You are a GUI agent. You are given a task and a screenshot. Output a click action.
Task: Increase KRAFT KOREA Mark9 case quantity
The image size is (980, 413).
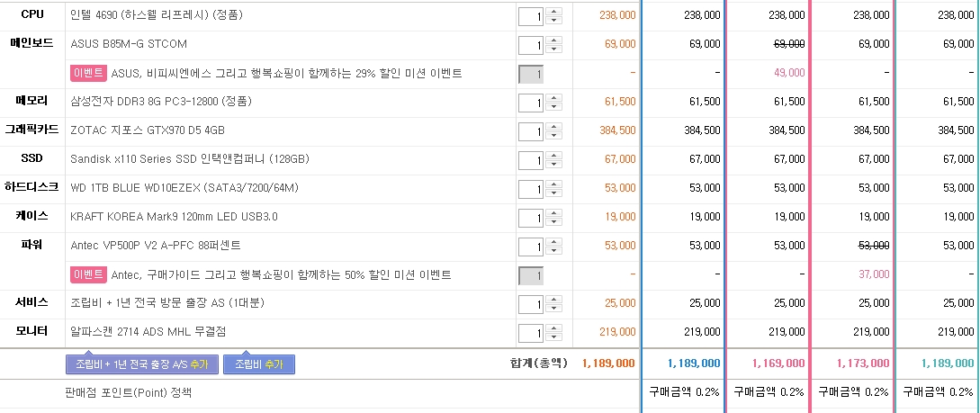[x=553, y=213]
